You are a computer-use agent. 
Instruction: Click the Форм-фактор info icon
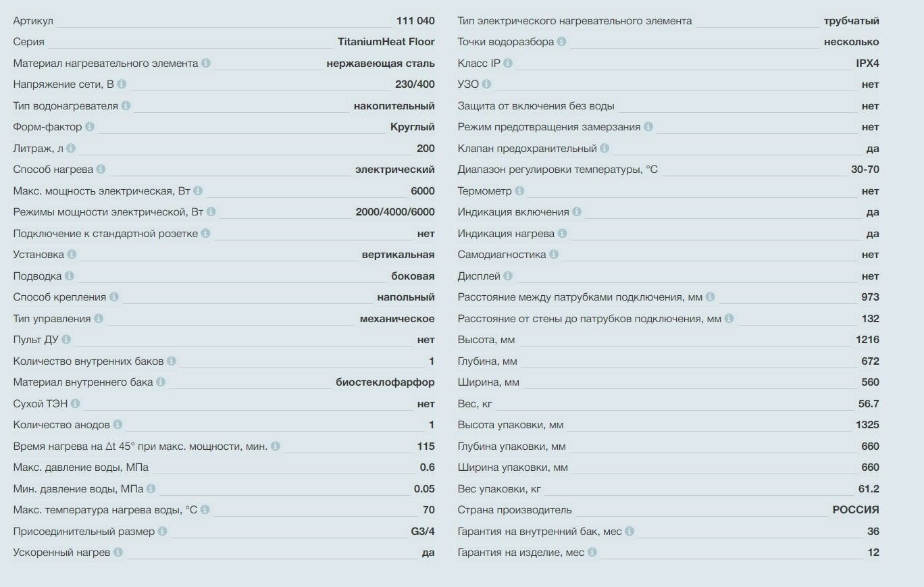(90, 127)
